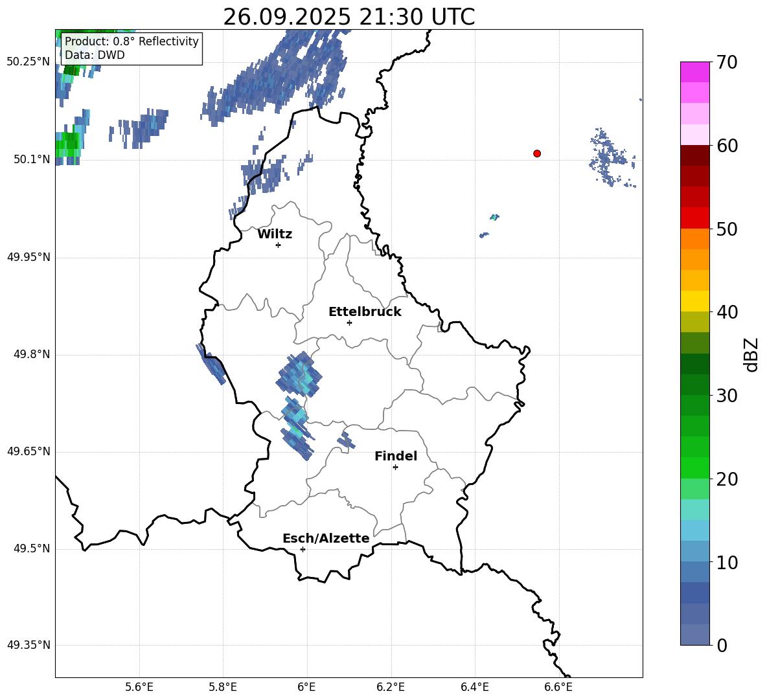Click the 5.6°E longitude label
Image resolution: width=767 pixels, height=700 pixels.
pos(139,687)
